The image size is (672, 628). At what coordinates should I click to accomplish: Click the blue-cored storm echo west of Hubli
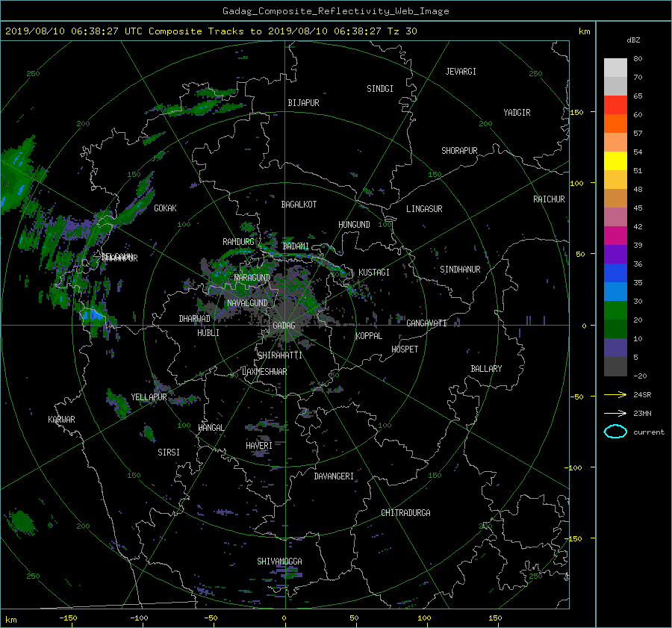tap(93, 316)
